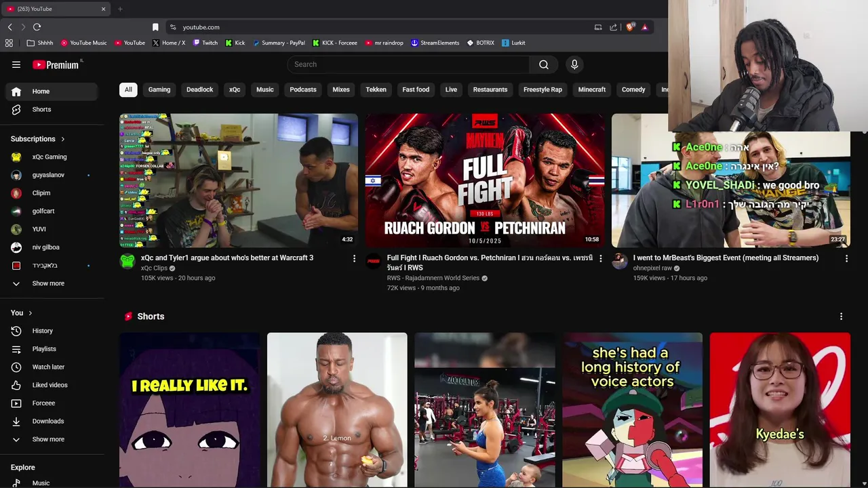Reload the page

[37, 27]
